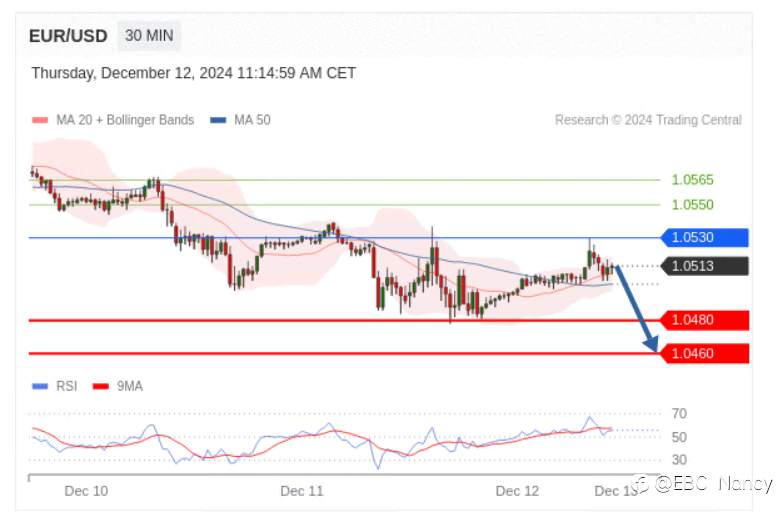782x517 pixels.
Task: Click the RSI 70 axis value
Action: tap(679, 414)
